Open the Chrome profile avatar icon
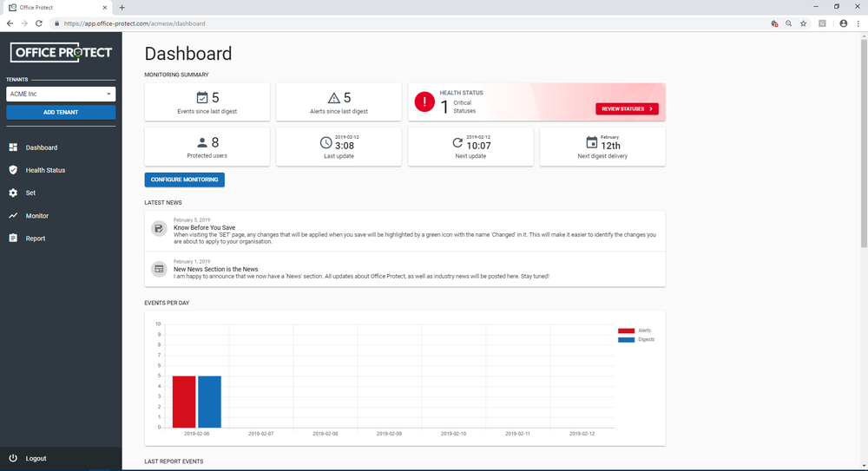Viewport: 868px width, 471px height. [x=843, y=23]
